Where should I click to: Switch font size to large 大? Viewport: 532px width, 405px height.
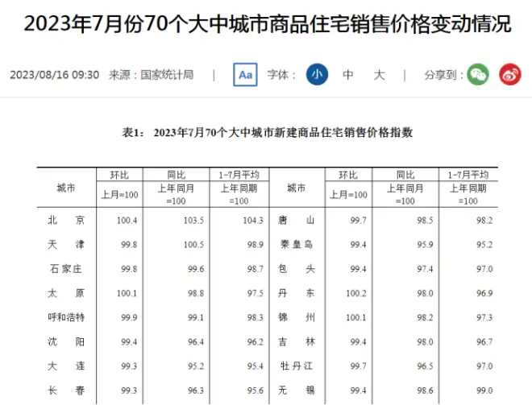(x=380, y=75)
